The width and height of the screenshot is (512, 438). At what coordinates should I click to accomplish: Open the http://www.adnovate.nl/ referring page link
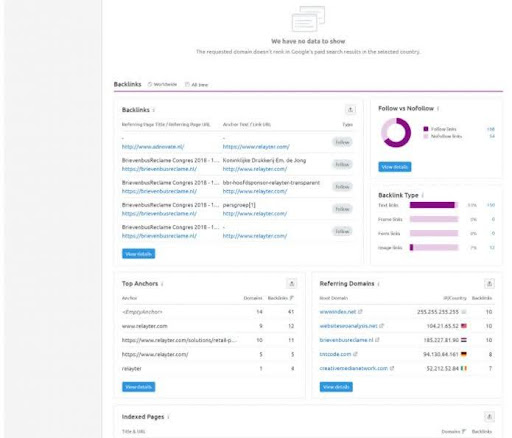[153, 147]
